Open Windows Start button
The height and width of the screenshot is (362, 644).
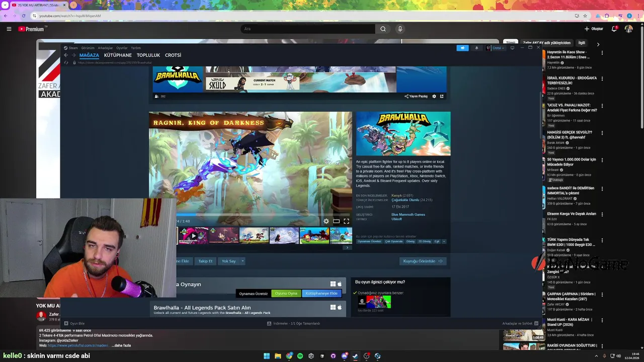(x=267, y=356)
